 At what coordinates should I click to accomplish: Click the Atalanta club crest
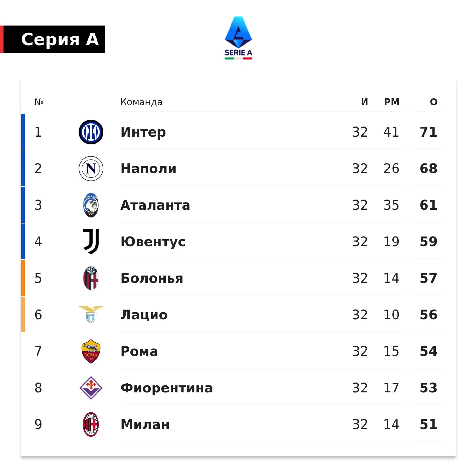[91, 205]
